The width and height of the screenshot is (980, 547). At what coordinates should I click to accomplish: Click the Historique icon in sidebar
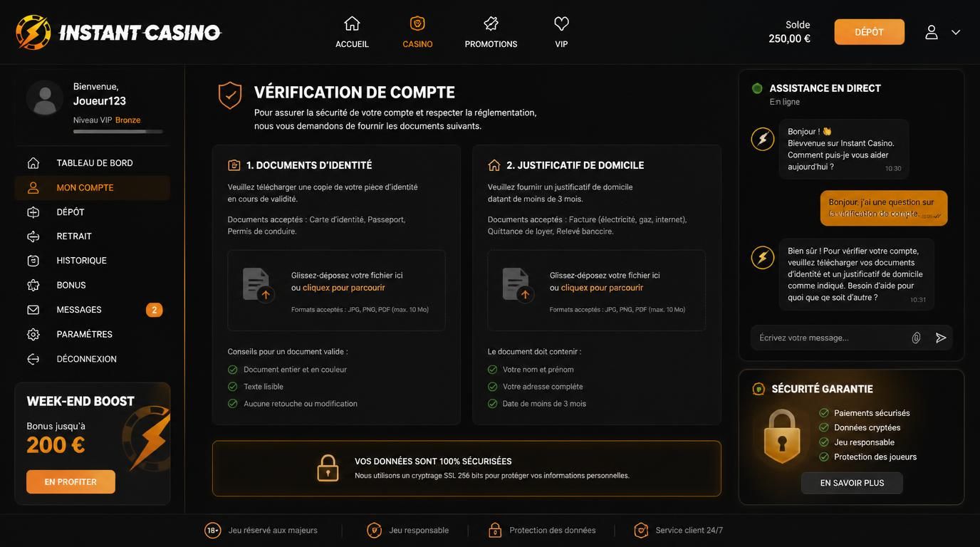(x=33, y=261)
